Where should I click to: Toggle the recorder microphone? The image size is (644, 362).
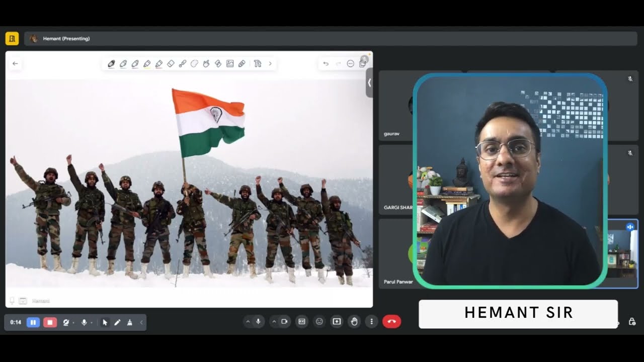pos(84,322)
